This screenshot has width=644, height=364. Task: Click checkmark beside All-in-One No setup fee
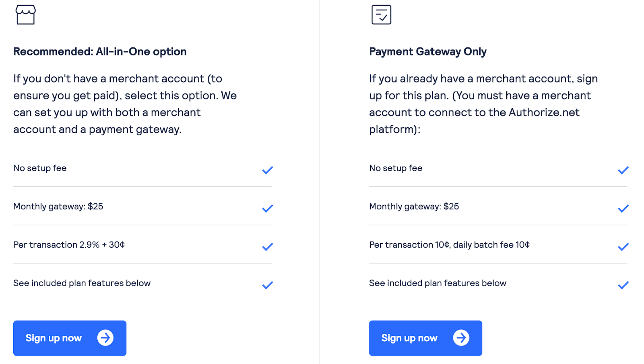pos(267,170)
